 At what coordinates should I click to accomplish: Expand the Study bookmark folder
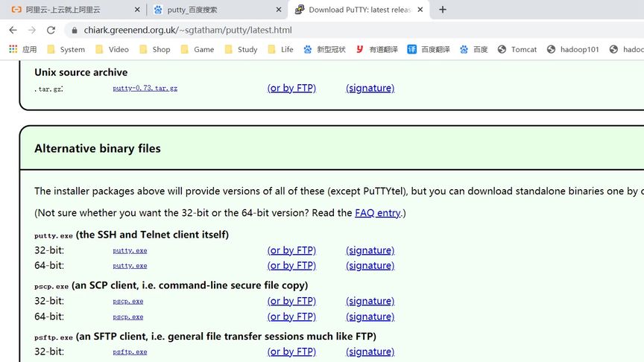241,49
